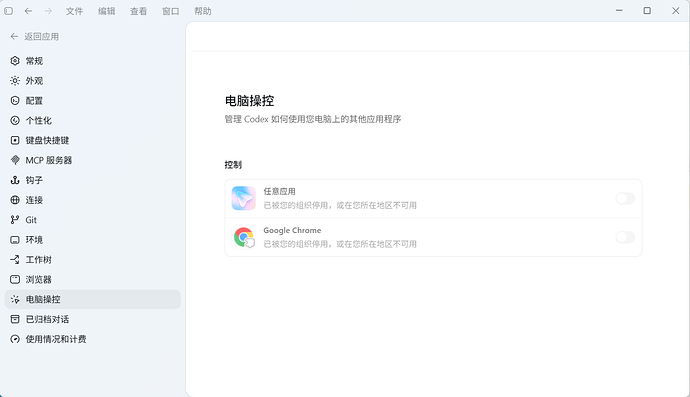The image size is (690, 397).
Task: Click the 任意应用 app icon
Action: point(243,198)
